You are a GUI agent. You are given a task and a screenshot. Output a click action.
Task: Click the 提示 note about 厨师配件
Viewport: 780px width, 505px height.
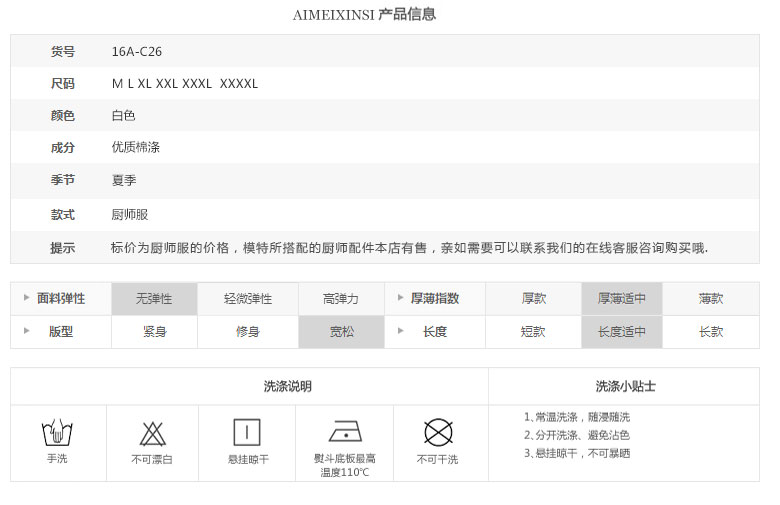409,248
